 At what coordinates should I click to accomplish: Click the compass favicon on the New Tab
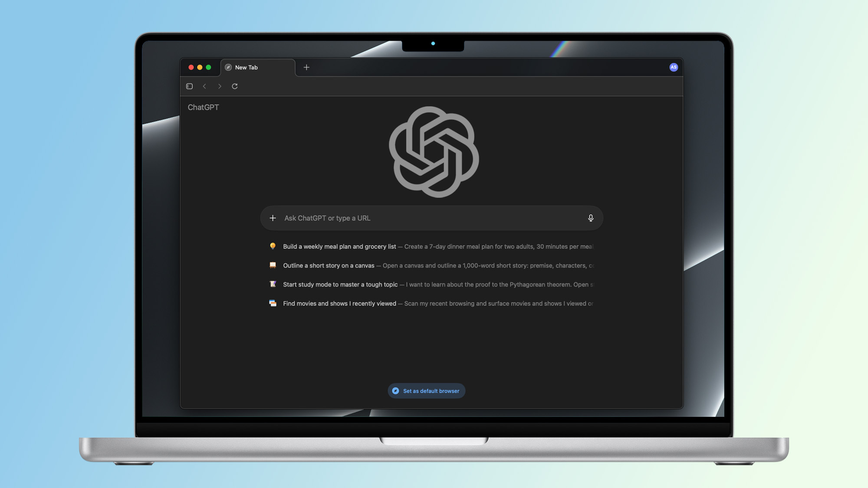pos(227,67)
